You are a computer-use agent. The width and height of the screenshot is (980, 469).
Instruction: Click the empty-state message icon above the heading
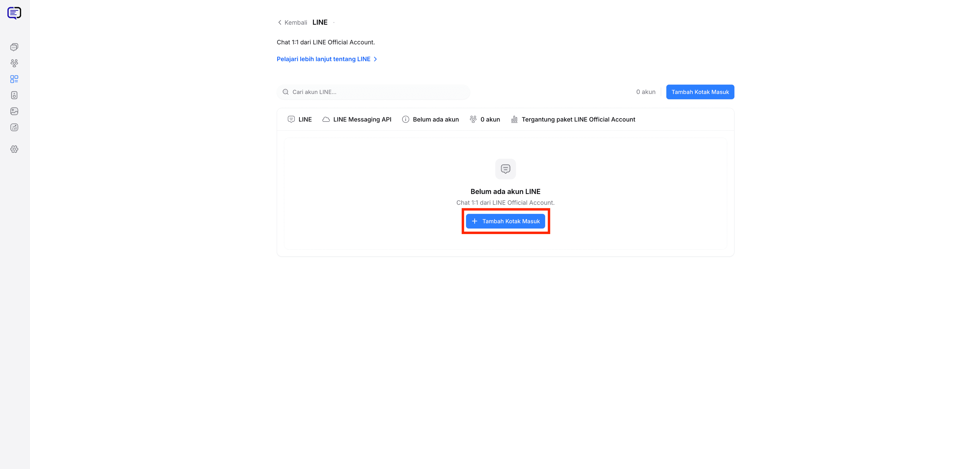click(506, 169)
